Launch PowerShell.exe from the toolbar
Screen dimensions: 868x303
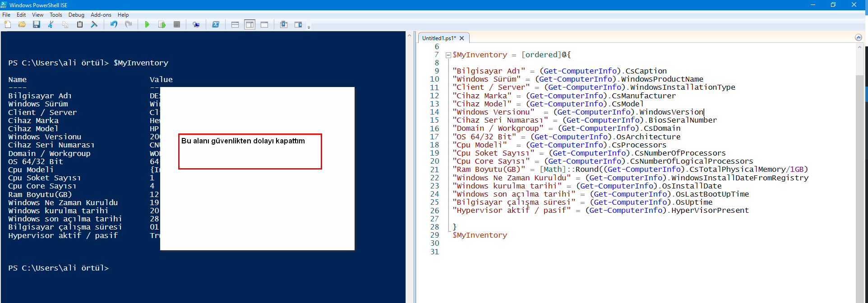216,25
